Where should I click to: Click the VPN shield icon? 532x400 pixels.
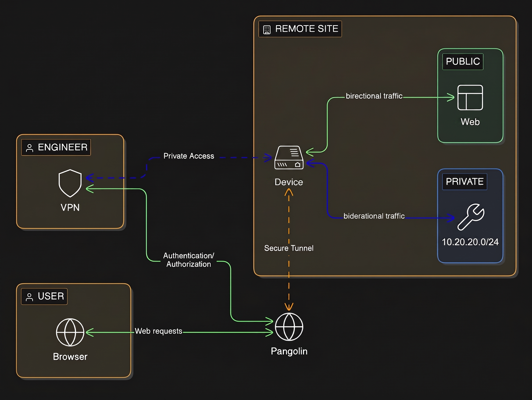(70, 183)
